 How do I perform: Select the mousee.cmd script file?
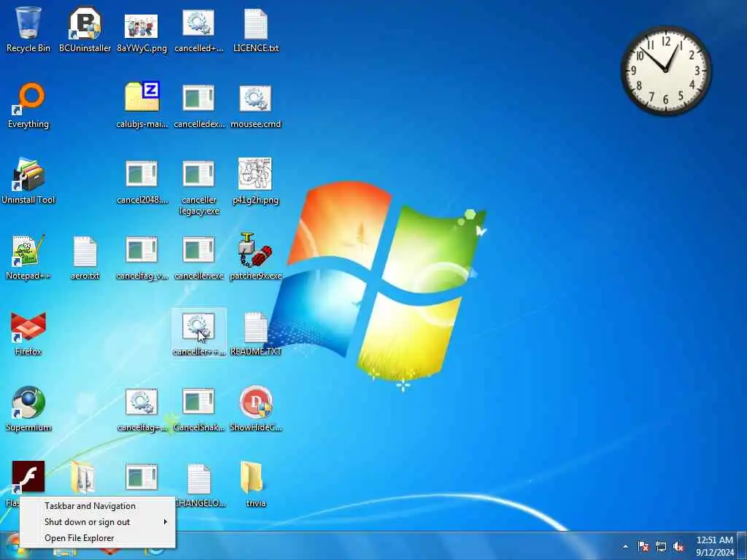coord(256,106)
